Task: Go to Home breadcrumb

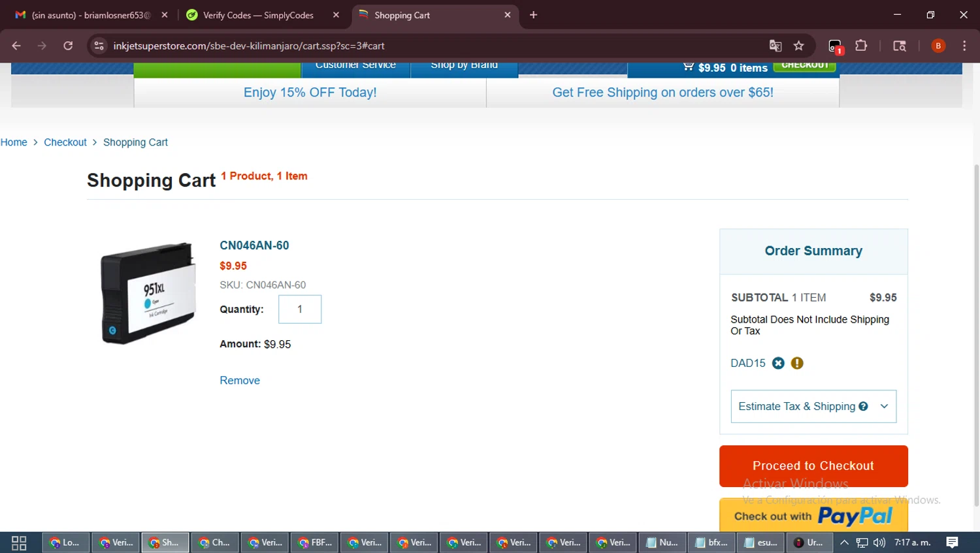Action: (x=14, y=142)
